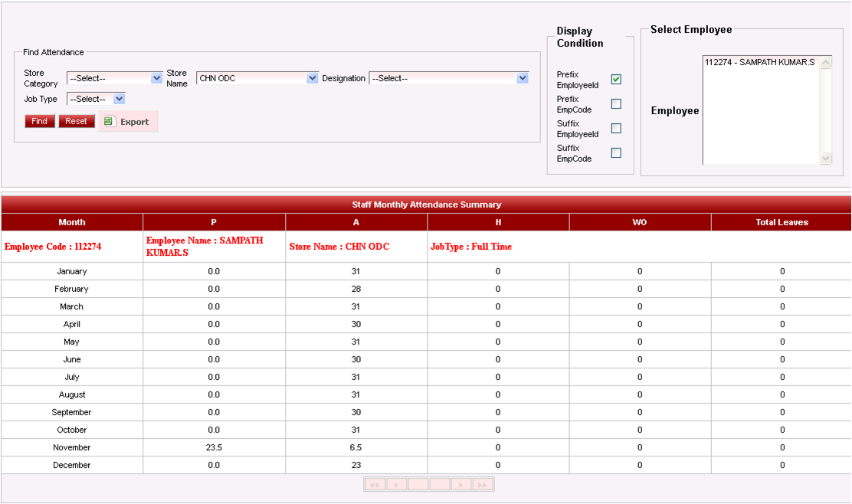Click the Month column header
The height and width of the screenshot is (504, 852).
coord(72,222)
